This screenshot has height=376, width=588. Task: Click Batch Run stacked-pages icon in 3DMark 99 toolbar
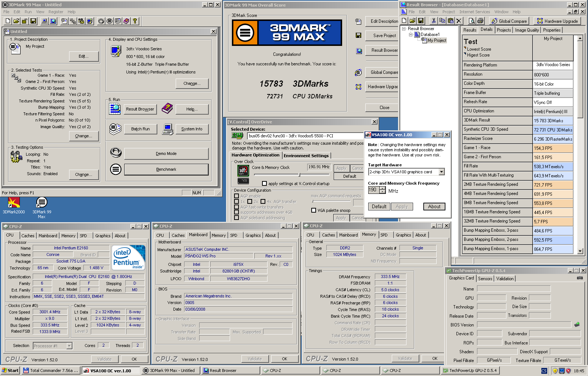click(118, 21)
